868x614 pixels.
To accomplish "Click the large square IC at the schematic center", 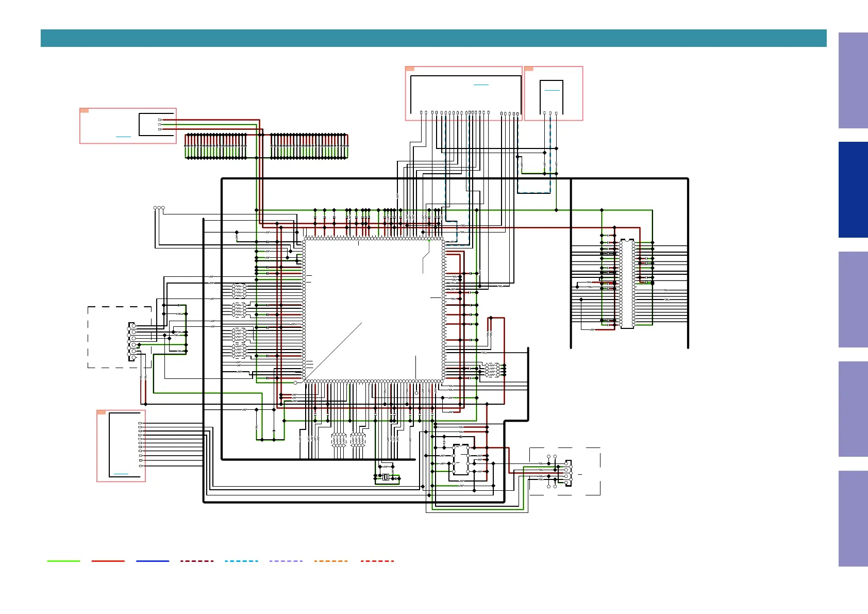I will tap(374, 310).
